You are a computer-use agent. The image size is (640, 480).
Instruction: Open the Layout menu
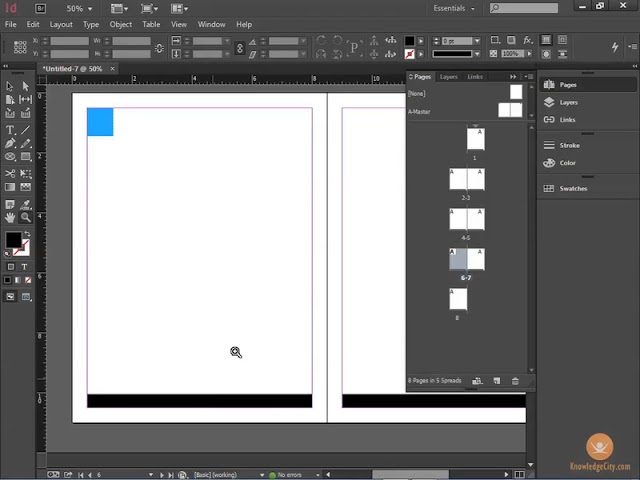coord(61,24)
